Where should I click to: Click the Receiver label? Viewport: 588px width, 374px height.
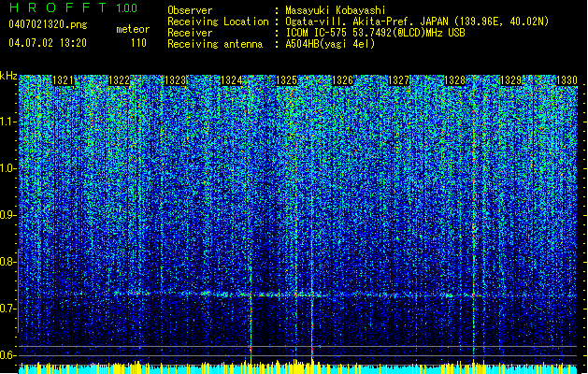(190, 33)
